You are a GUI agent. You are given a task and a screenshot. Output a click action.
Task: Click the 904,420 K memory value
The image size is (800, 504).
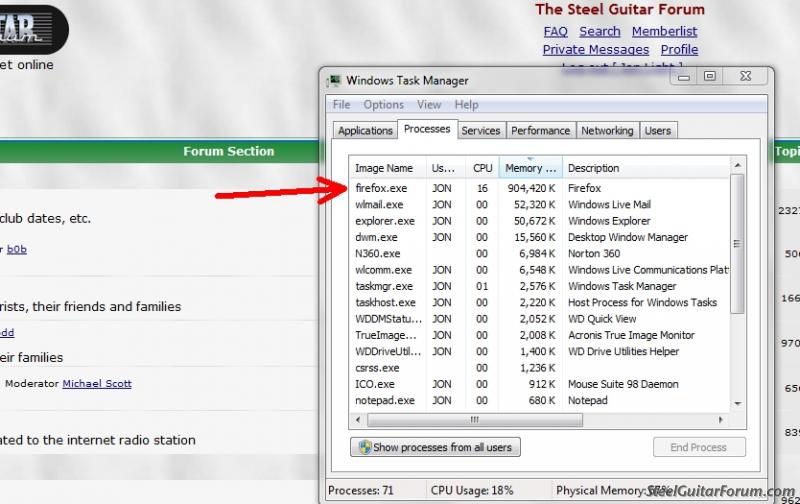tap(531, 188)
